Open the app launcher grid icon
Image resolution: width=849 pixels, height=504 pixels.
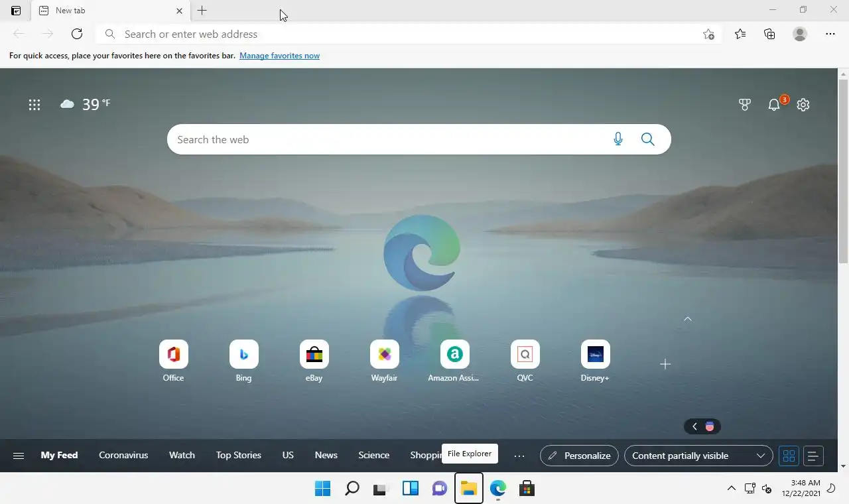tap(34, 104)
